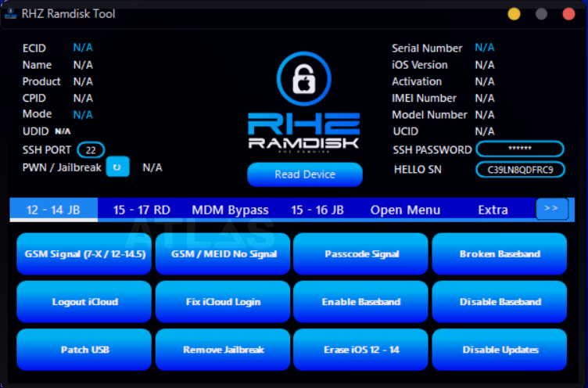Expand more tabs with the >> arrow button
This screenshot has width=588, height=388.
551,209
